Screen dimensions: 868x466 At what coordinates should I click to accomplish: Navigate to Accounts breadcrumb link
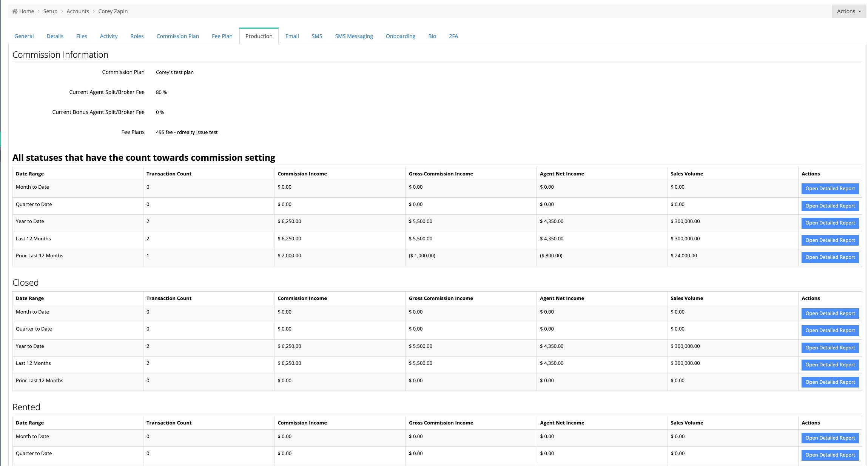click(x=78, y=11)
